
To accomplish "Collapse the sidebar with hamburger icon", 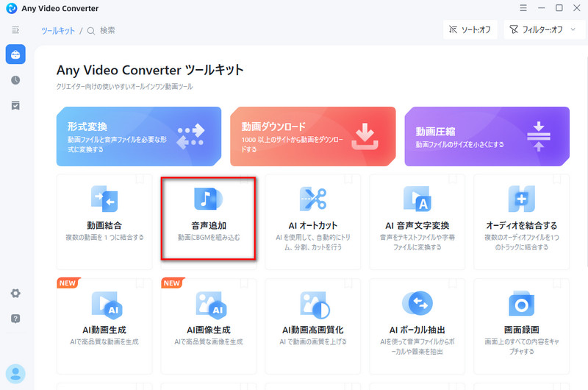I will point(15,30).
